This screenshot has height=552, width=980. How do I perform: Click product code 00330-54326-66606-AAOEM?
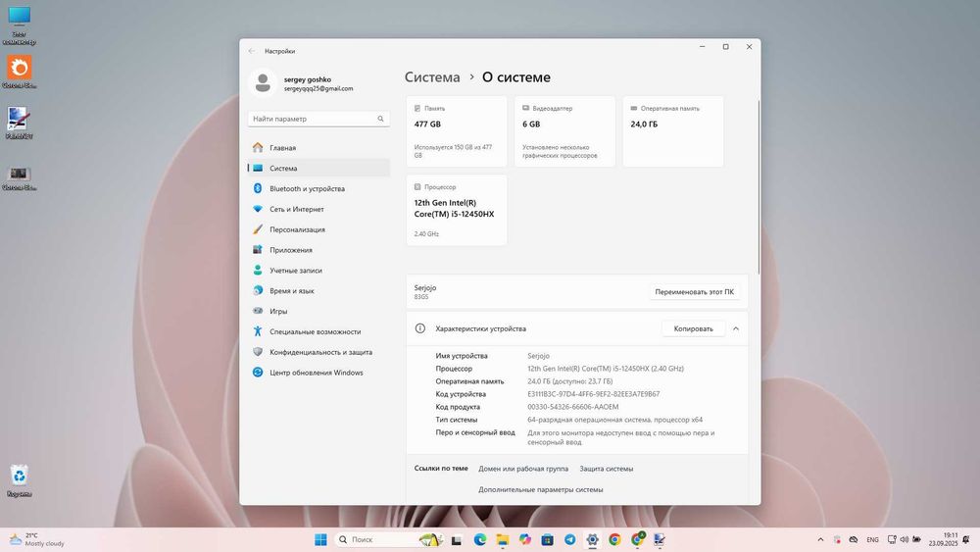click(x=572, y=407)
